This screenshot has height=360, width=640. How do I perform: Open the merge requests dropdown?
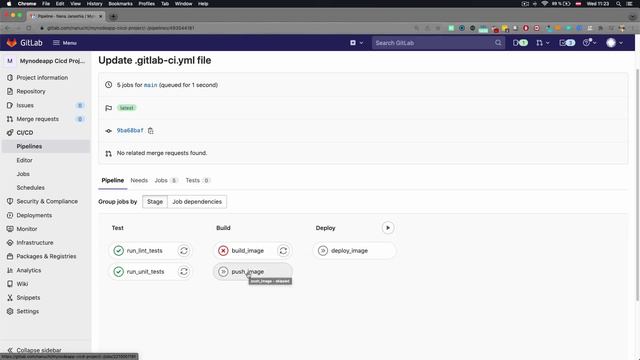click(542, 43)
